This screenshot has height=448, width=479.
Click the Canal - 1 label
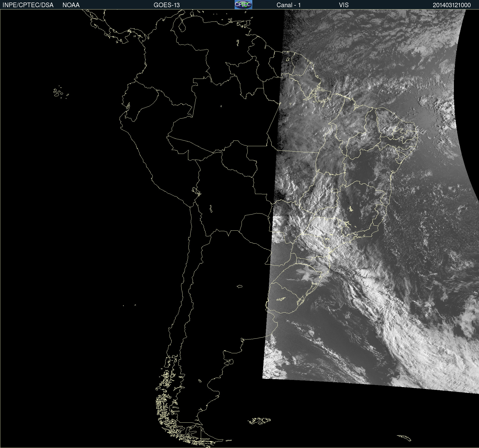tap(288, 5)
